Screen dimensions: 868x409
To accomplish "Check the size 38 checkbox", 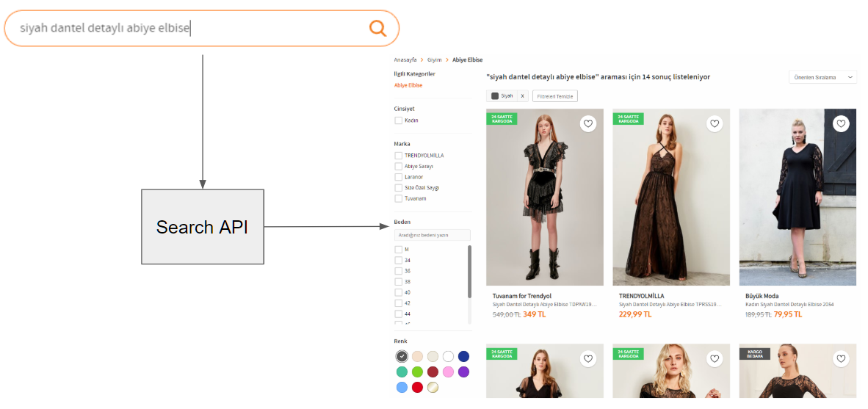I will [x=398, y=282].
